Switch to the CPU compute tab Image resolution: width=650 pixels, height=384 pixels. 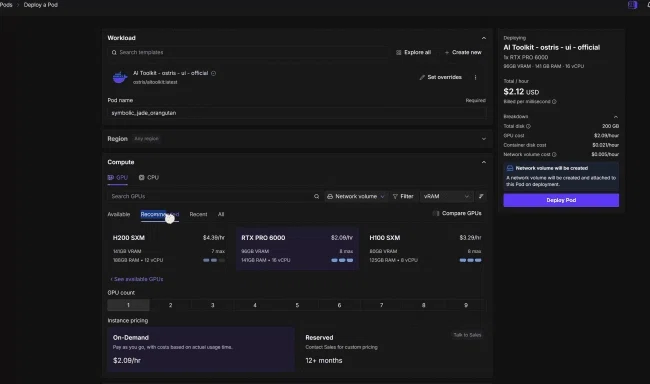tap(149, 177)
